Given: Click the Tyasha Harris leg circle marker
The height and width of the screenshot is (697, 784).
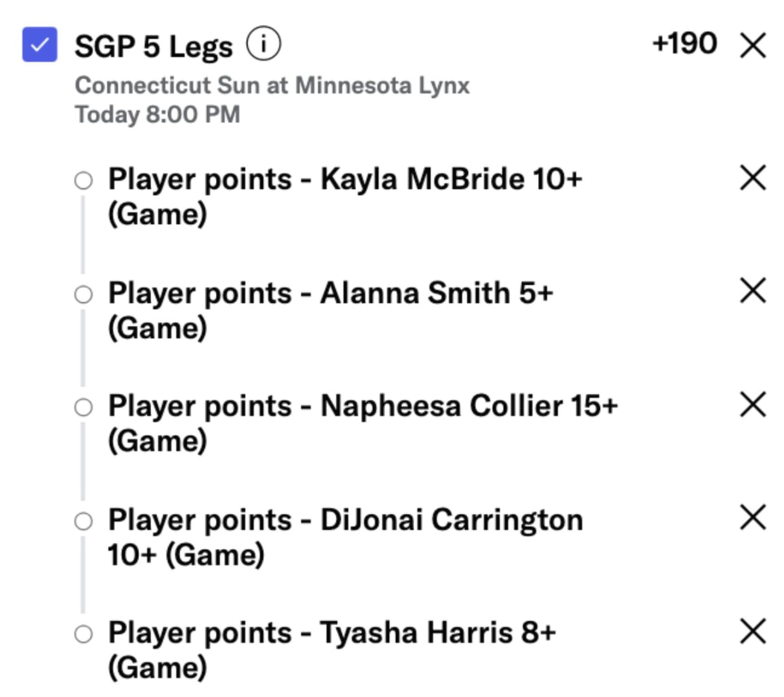Looking at the screenshot, I should click(83, 634).
